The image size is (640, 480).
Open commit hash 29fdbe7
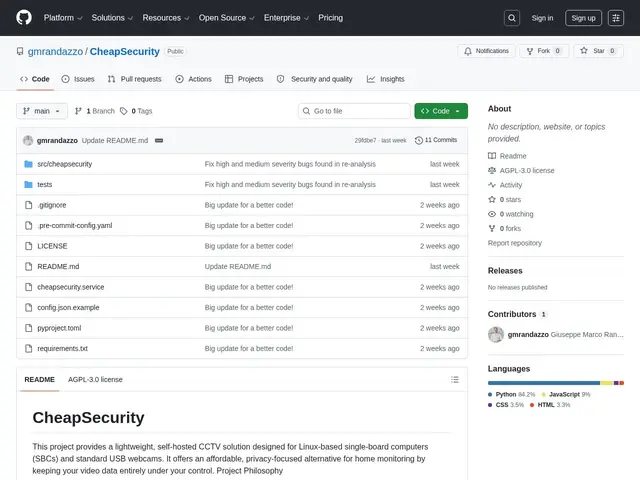point(365,140)
